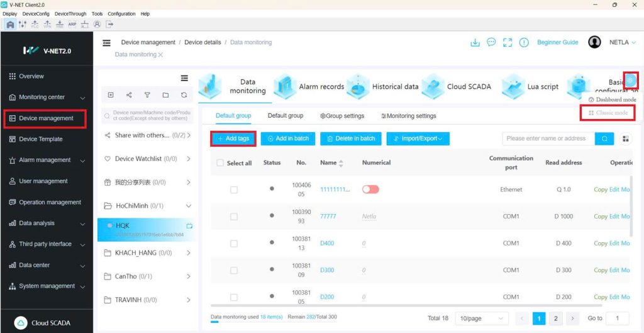Click the blue search magnifier button
The image size is (644, 333).
[604, 138]
